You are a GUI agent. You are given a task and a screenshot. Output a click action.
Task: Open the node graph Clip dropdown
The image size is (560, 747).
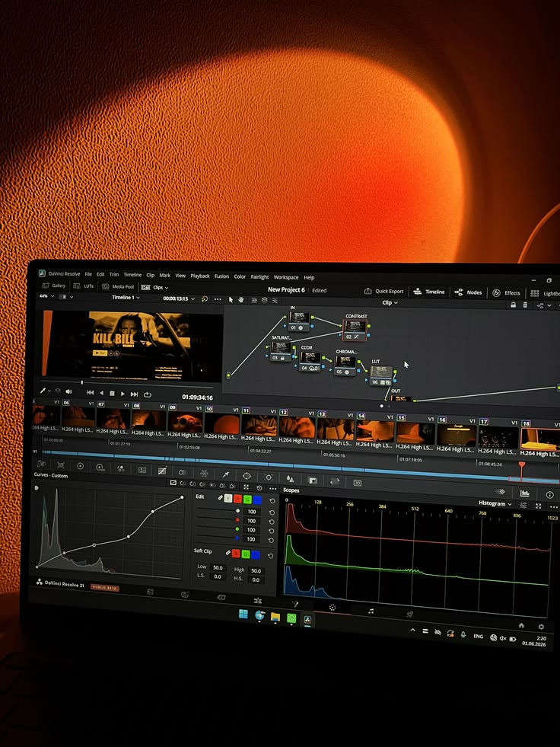pyautogui.click(x=390, y=302)
